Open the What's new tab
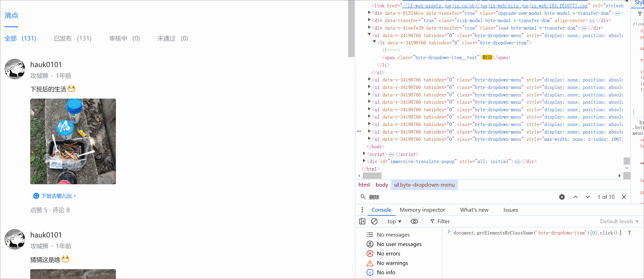This screenshot has height=279, width=644. 474,210
